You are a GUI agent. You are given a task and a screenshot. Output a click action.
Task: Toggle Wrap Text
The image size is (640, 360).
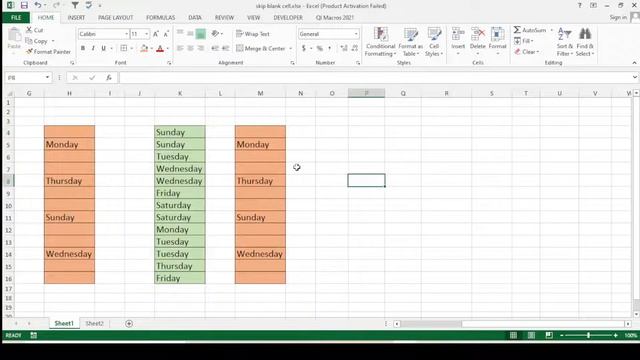point(253,34)
